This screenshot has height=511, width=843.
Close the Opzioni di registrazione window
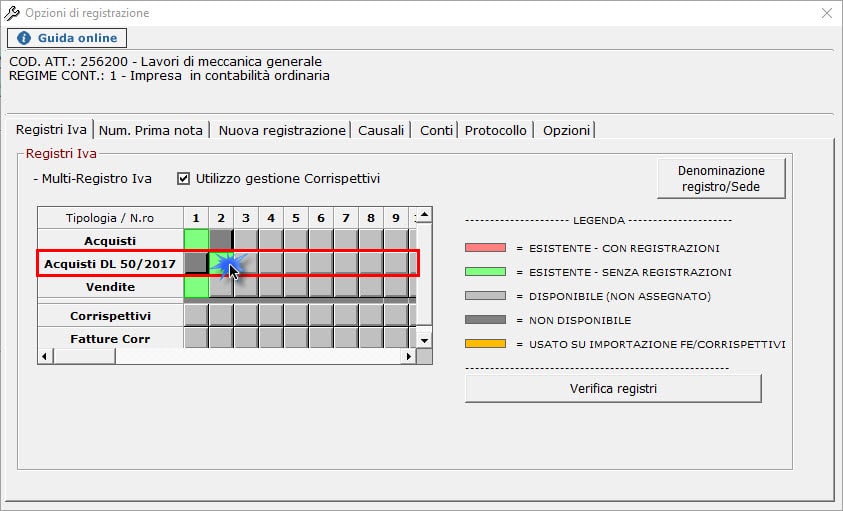[x=827, y=13]
